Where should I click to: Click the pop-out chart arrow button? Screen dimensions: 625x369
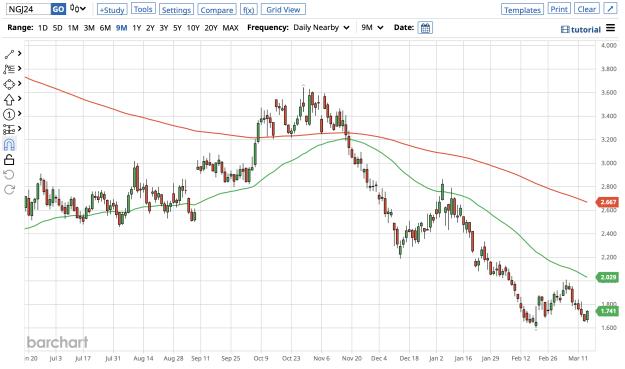[610, 9]
